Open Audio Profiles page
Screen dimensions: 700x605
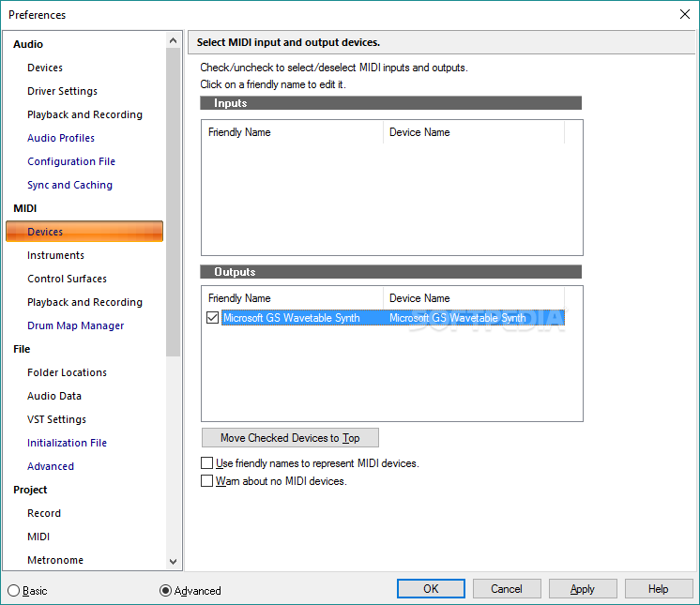click(x=61, y=138)
